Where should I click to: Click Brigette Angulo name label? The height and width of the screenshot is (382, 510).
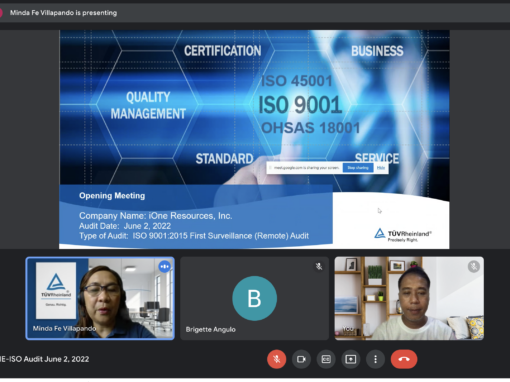pos(211,329)
